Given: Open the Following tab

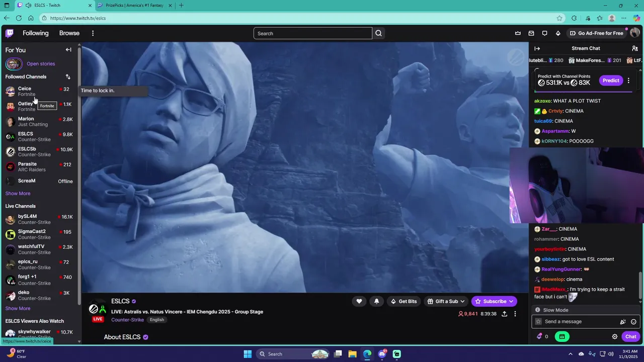Looking at the screenshot, I should point(36,33).
